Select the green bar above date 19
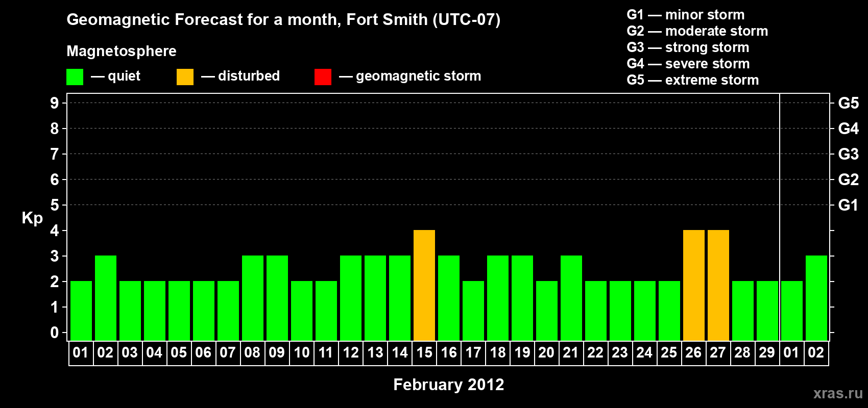 (522, 298)
